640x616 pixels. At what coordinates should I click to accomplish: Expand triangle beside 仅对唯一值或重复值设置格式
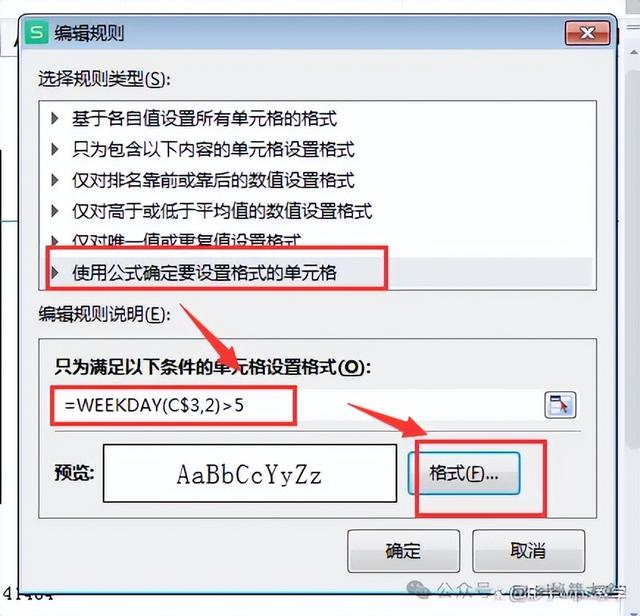click(55, 240)
